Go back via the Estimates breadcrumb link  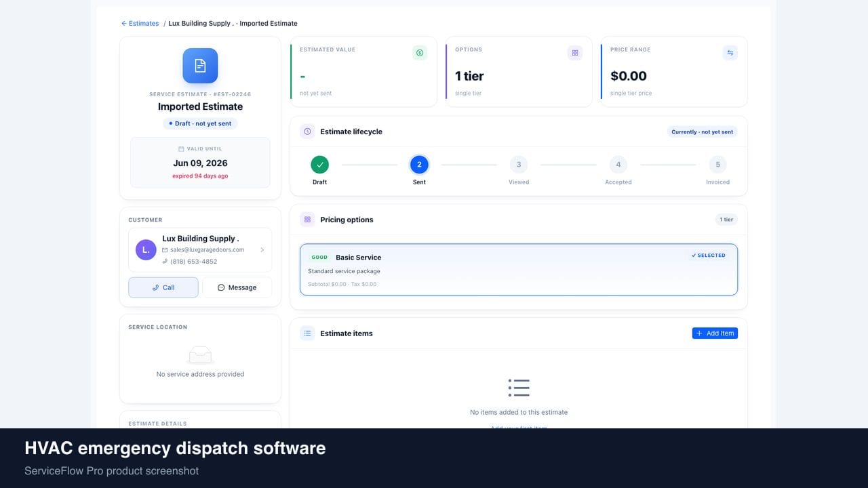tap(140, 23)
